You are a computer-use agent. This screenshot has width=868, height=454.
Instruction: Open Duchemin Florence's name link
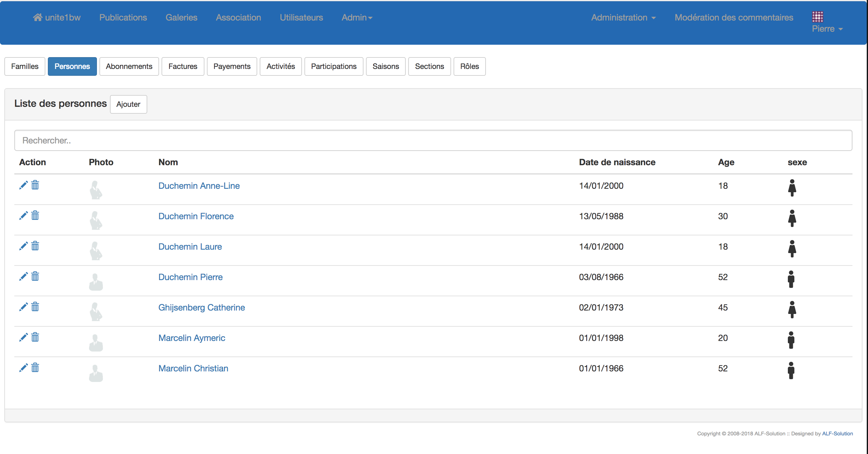click(x=196, y=216)
